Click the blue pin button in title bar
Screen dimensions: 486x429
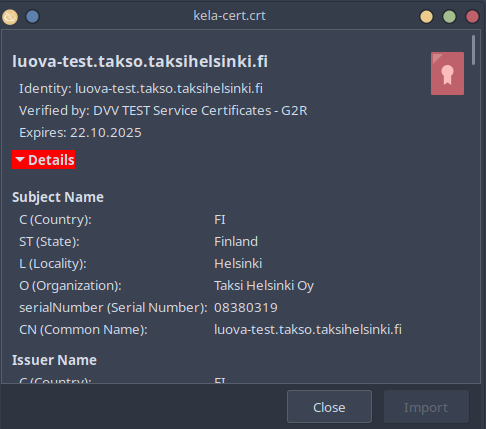click(32, 16)
